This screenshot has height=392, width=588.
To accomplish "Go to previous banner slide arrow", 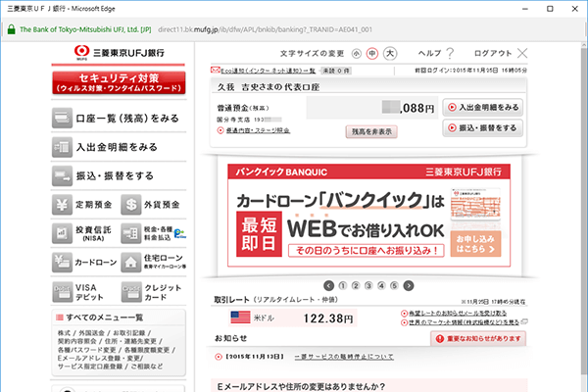I will click(328, 286).
